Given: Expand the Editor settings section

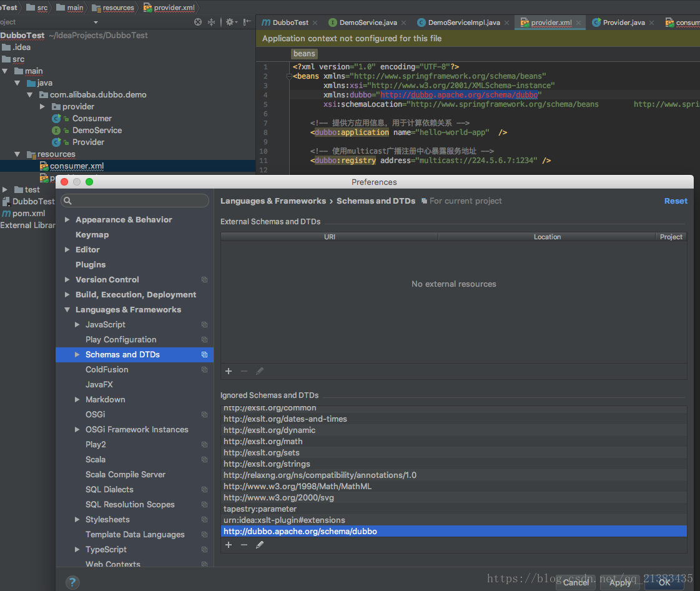Looking at the screenshot, I should [x=67, y=250].
